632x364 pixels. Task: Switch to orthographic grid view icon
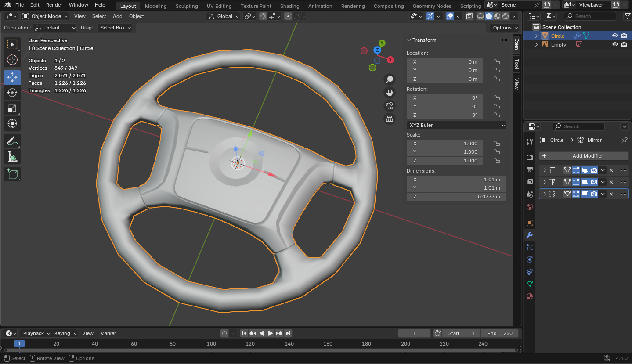pyautogui.click(x=389, y=119)
